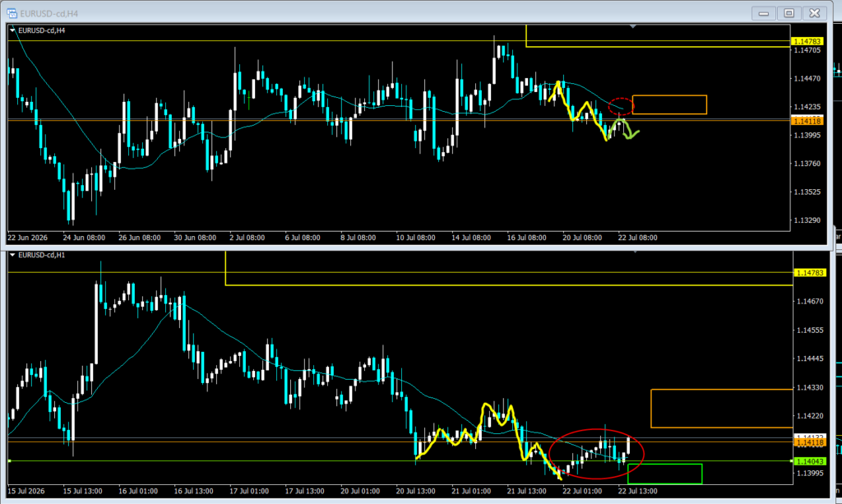The image size is (842, 504).
Task: Click the 16 Jul 08:00 time axis label
Action: pyautogui.click(x=527, y=238)
